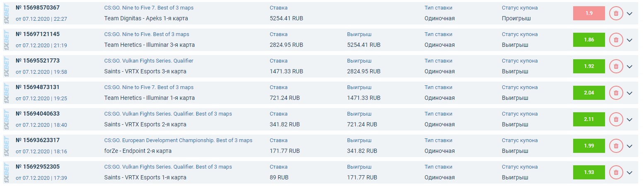This screenshot has height=186, width=644.
Task: Click the green 2.11 odds badge
Action: [x=588, y=119]
